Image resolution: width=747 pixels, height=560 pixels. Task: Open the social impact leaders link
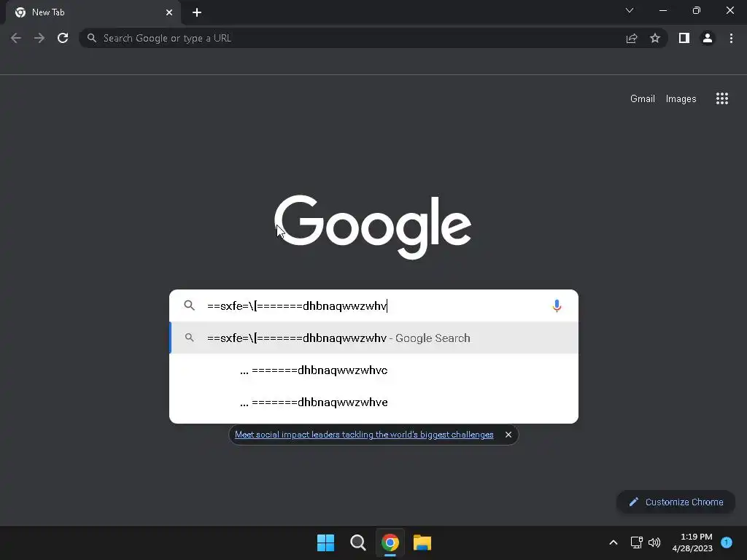click(364, 435)
